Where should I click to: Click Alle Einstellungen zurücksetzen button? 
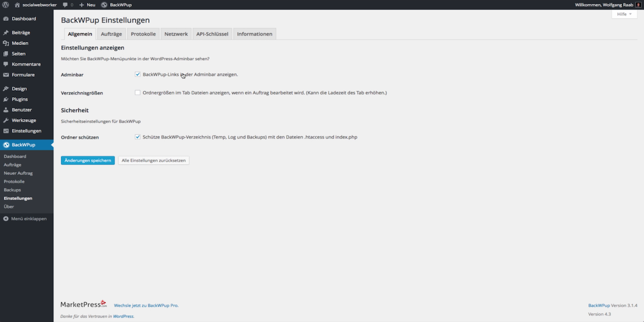click(x=153, y=160)
